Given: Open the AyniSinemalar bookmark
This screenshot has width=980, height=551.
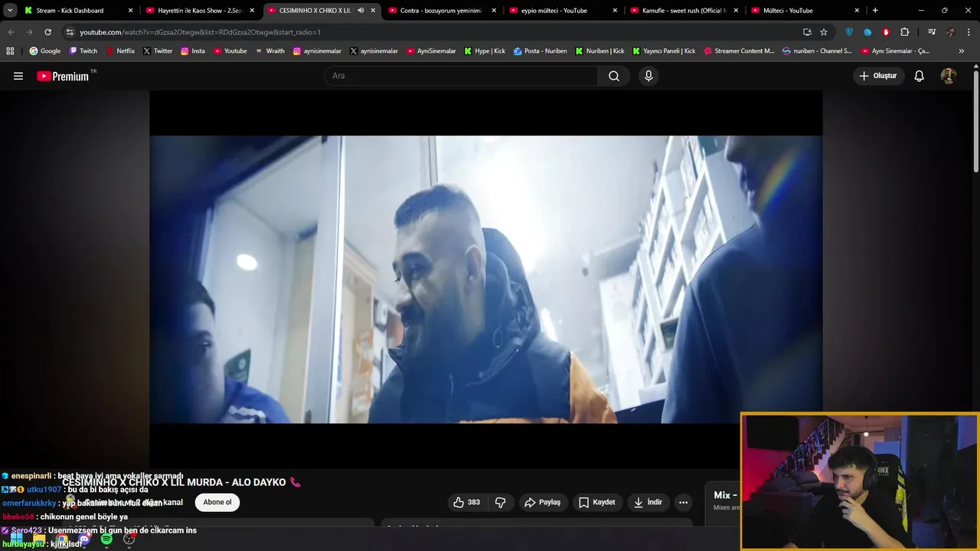Looking at the screenshot, I should tap(431, 51).
